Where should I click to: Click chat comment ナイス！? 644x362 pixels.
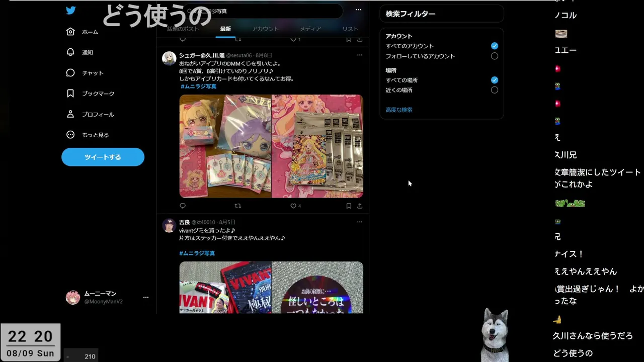(x=569, y=254)
